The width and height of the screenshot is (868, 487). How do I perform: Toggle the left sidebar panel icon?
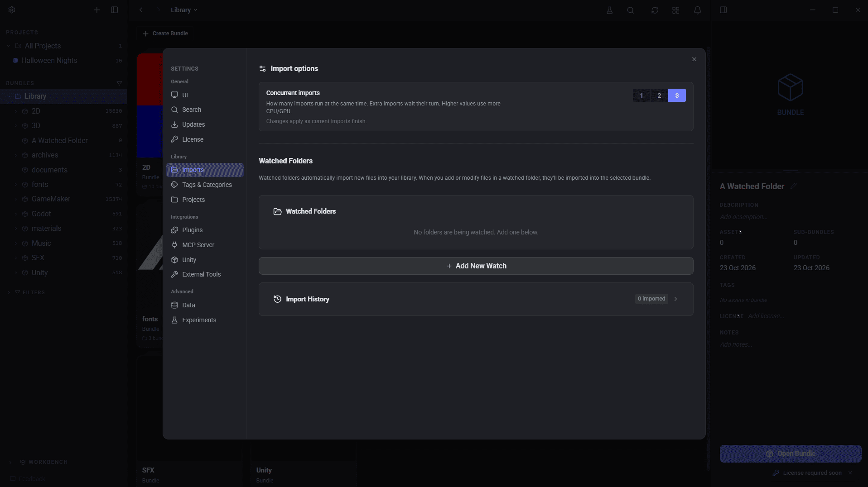coord(115,10)
